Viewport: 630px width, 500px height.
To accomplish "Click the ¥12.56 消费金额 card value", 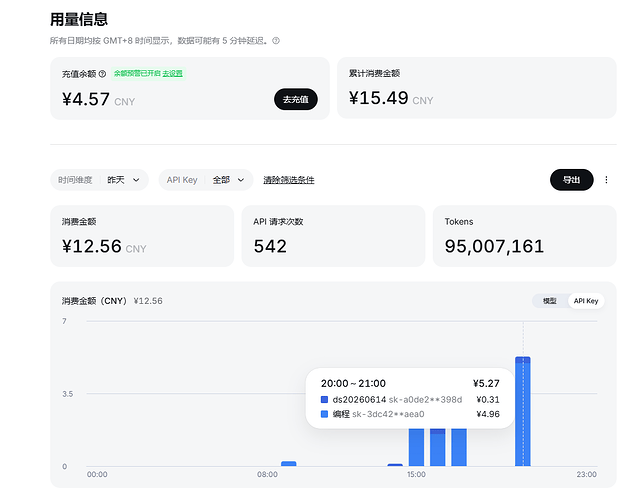I will click(92, 246).
